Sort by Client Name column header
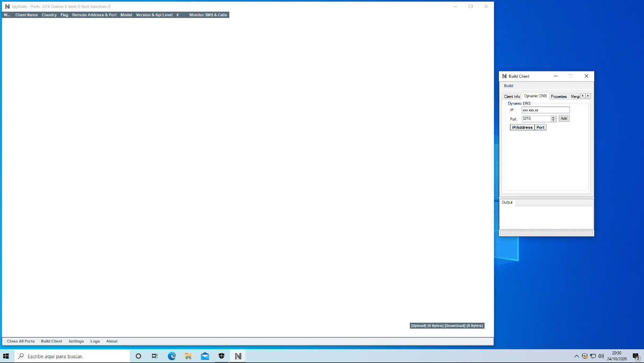 26,15
